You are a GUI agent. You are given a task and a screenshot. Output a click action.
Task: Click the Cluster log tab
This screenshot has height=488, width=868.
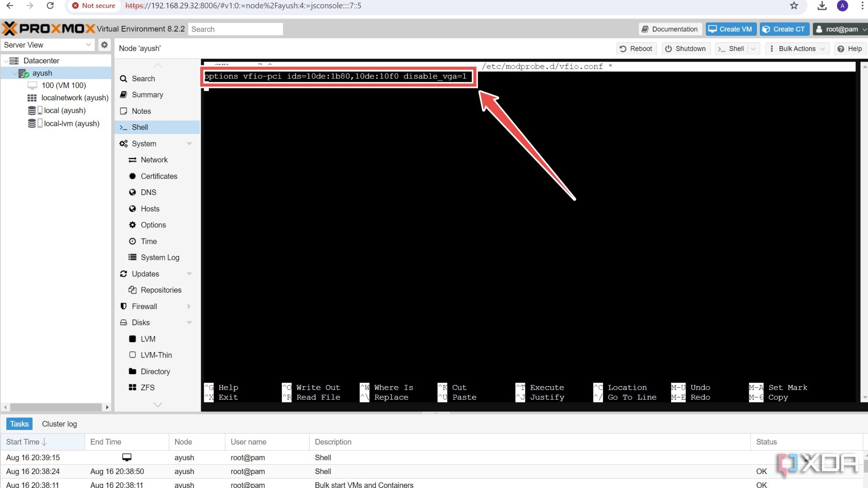click(59, 424)
